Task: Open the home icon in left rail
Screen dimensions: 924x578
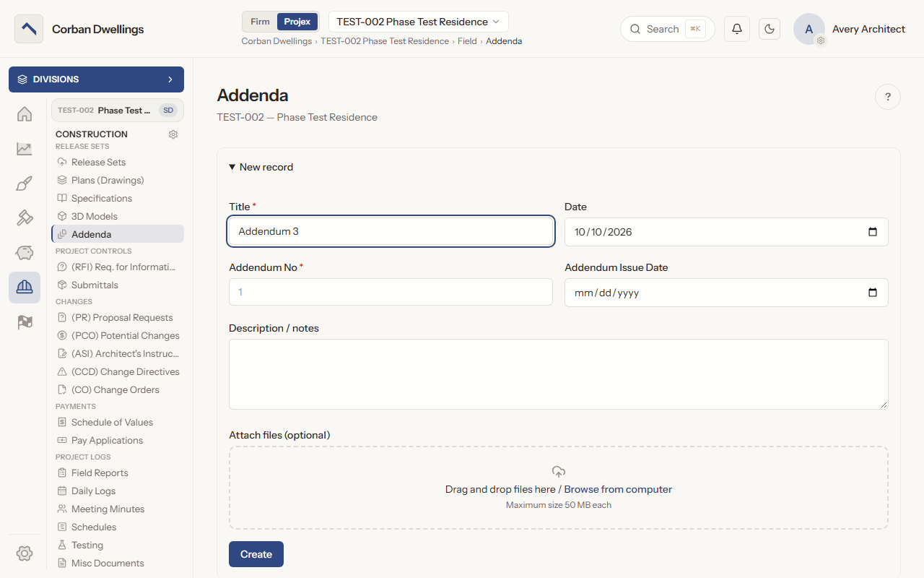Action: [x=25, y=114]
